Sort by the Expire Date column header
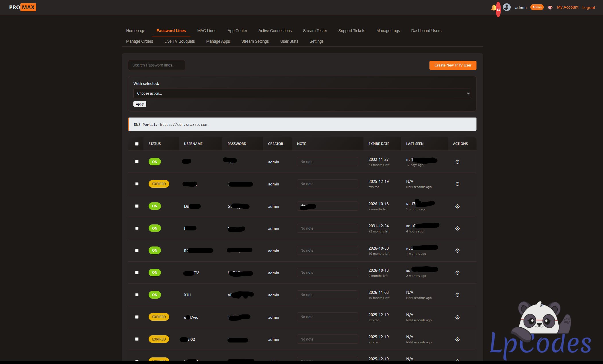The image size is (603, 364). pos(379,144)
